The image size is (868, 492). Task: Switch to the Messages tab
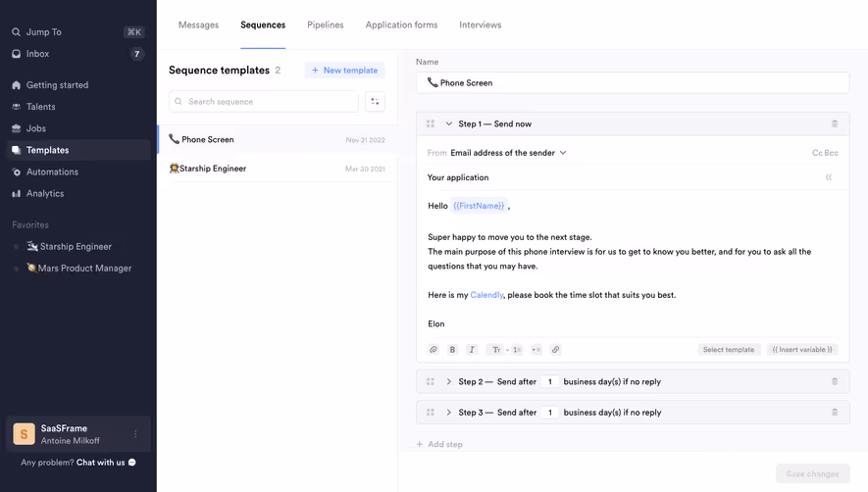(198, 25)
